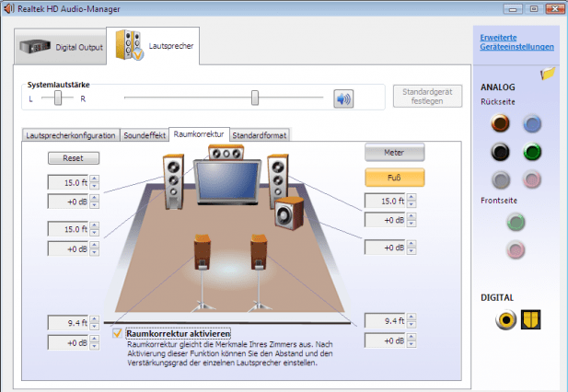Viewport: 568px width, 392px height.
Task: Open Erweiterte Geräteeinstellungen link
Action: click(x=516, y=42)
